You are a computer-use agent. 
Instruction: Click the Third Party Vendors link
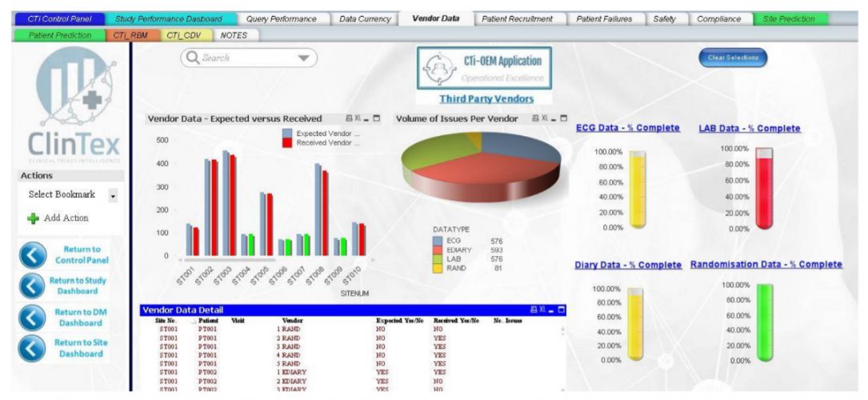[x=486, y=98]
